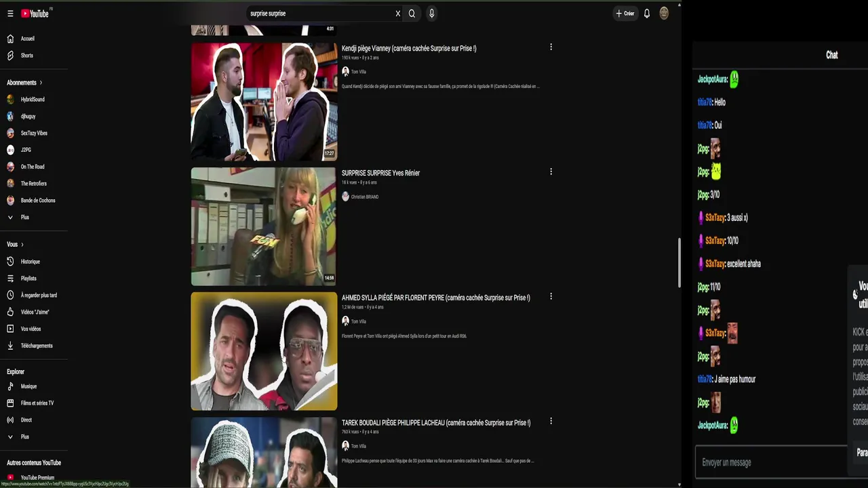Screen dimensions: 868x488
Task: Open Téléchargements in sidebar
Action: click(37, 346)
